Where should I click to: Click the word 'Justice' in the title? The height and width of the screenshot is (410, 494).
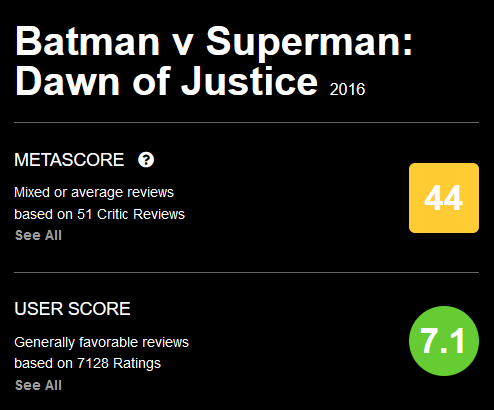click(249, 81)
